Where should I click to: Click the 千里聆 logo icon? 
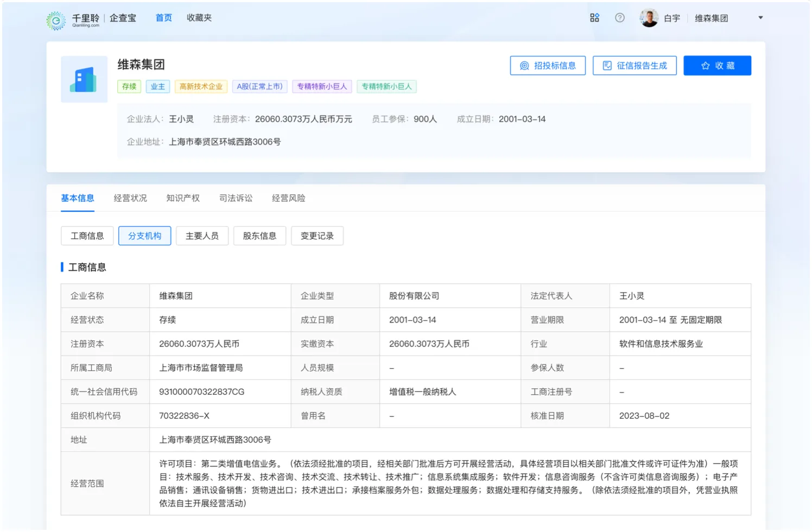[55, 21]
